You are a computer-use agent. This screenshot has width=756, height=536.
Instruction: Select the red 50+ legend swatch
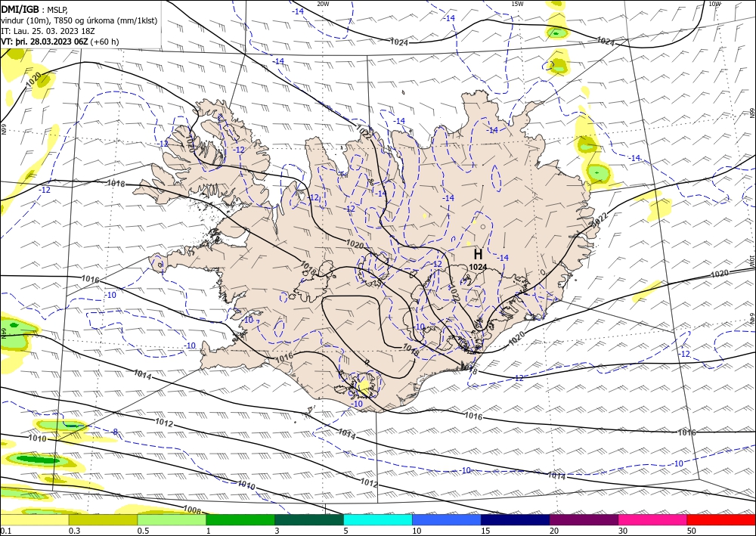[x=721, y=519]
